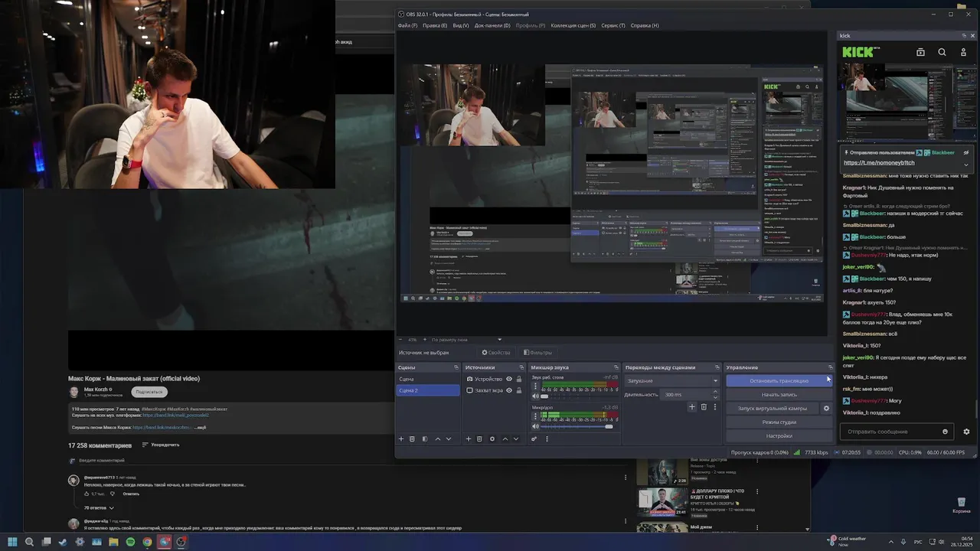Add a scene transition with plus icon
Viewport: 980px width, 551px height.
[x=692, y=407]
